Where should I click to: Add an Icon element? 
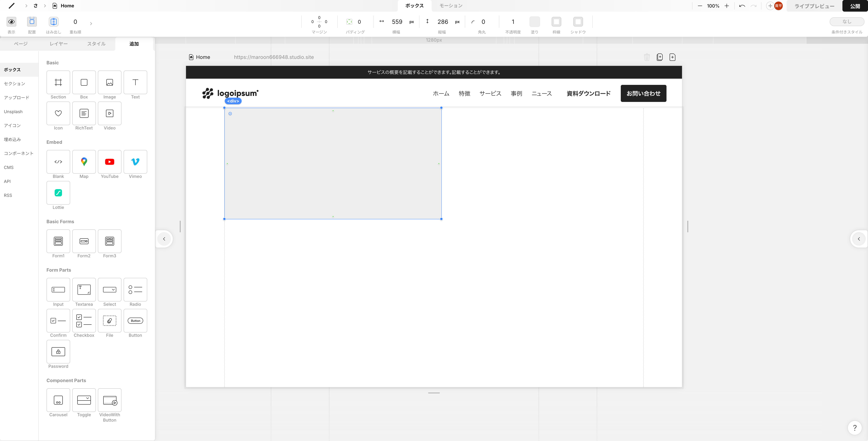coord(58,113)
